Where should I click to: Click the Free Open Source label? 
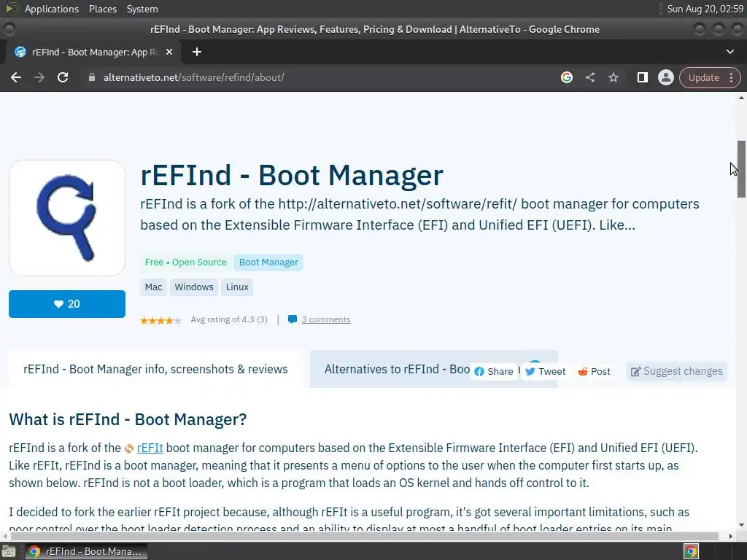[x=186, y=262]
